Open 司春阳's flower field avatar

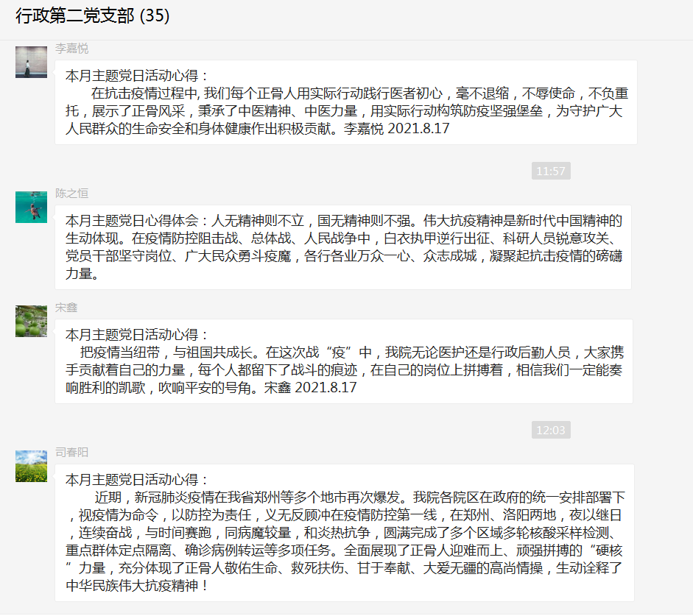point(31,466)
